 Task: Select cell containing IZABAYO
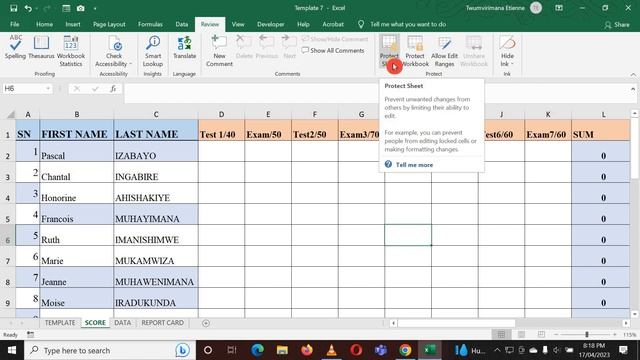[x=156, y=151]
